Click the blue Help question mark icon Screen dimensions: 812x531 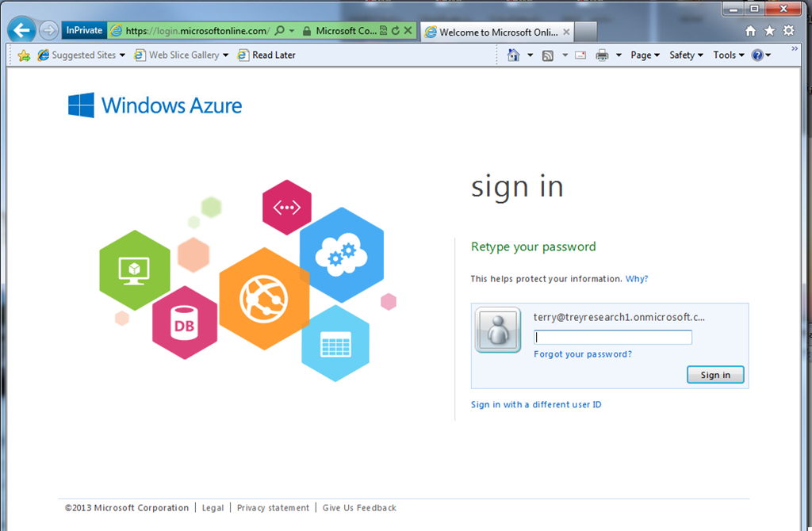(757, 55)
